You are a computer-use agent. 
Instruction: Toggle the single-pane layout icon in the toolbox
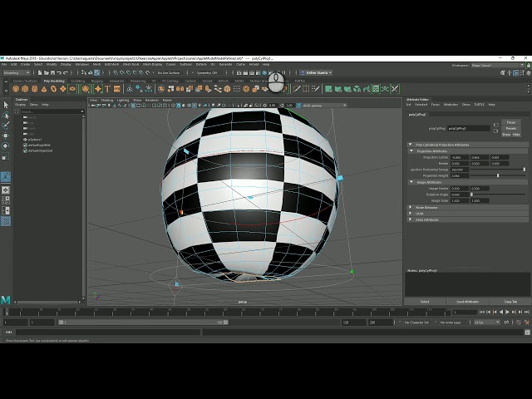[6, 190]
